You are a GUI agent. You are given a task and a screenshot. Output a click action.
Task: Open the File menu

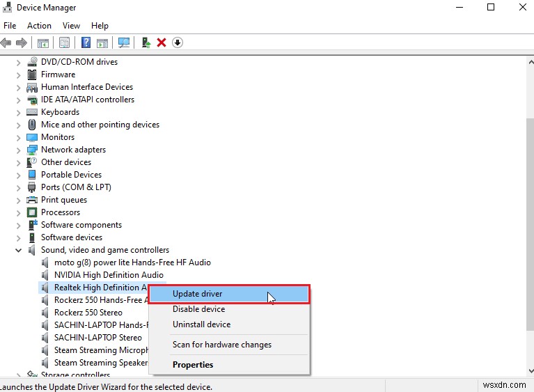[x=10, y=26]
